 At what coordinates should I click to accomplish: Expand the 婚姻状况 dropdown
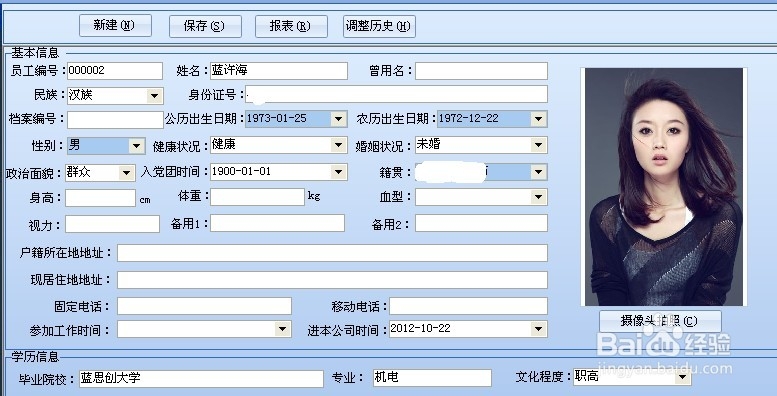pos(539,145)
